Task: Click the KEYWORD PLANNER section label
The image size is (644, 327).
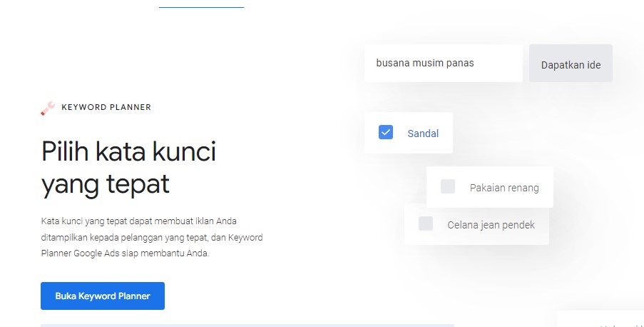Action: click(106, 108)
